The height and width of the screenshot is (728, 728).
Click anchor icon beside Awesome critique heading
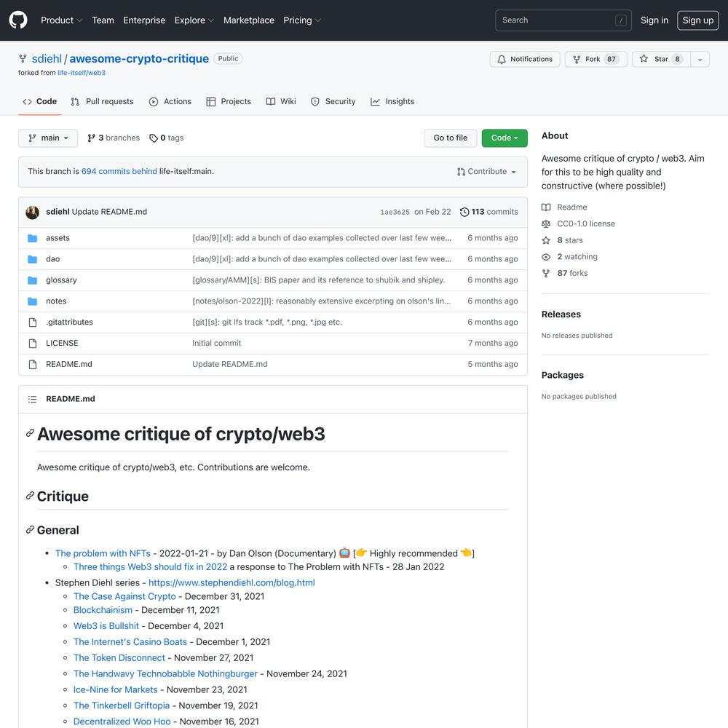(x=30, y=433)
